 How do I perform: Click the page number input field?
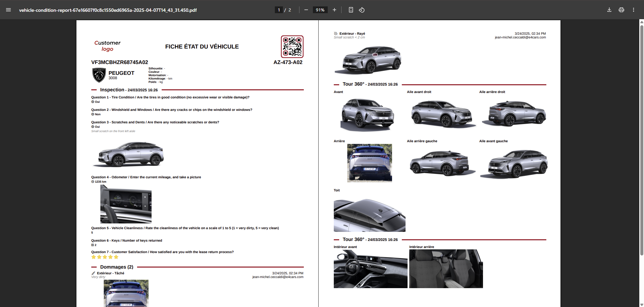(279, 10)
